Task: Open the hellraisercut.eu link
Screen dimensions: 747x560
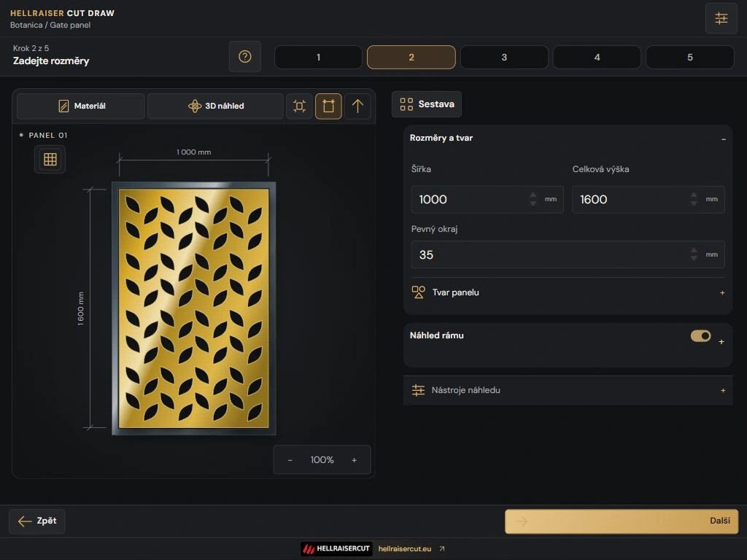Action: tap(404, 548)
